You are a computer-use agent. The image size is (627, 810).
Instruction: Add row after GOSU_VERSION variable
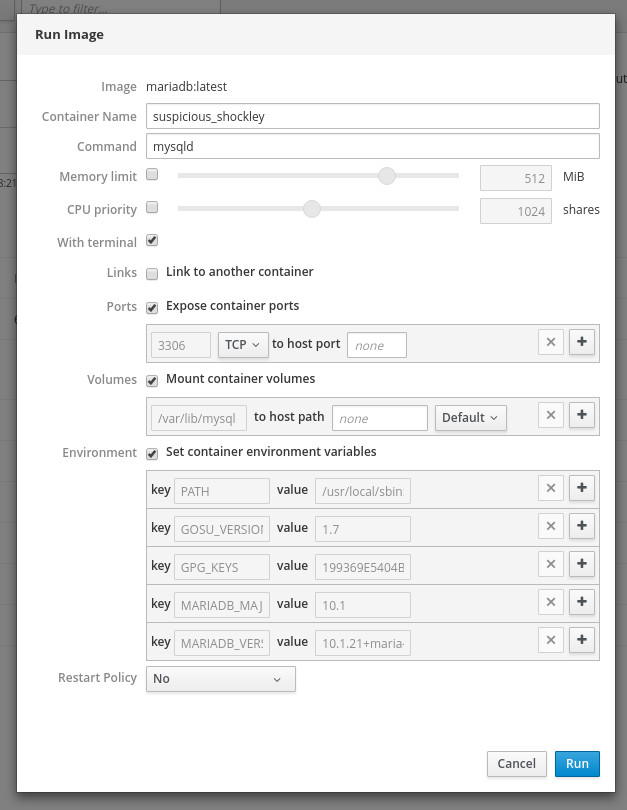click(x=582, y=527)
